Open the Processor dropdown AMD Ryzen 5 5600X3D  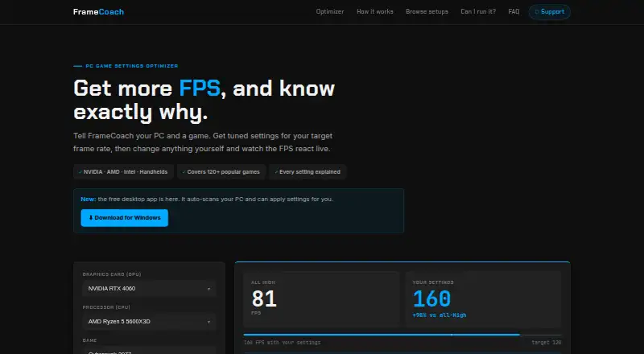pyautogui.click(x=149, y=322)
